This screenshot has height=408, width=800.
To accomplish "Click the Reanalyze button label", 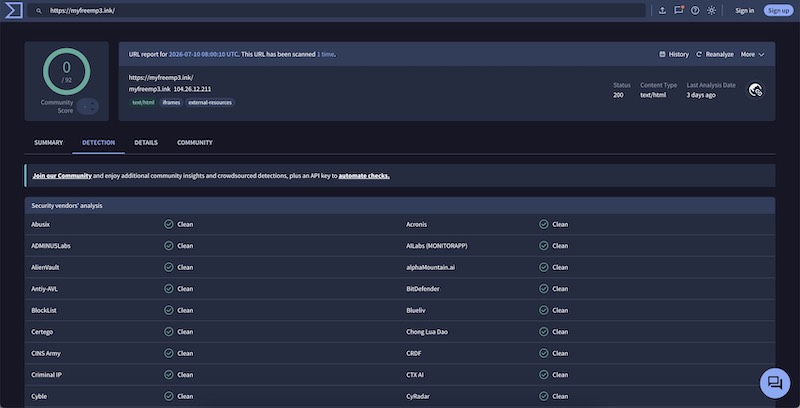I will (x=719, y=54).
